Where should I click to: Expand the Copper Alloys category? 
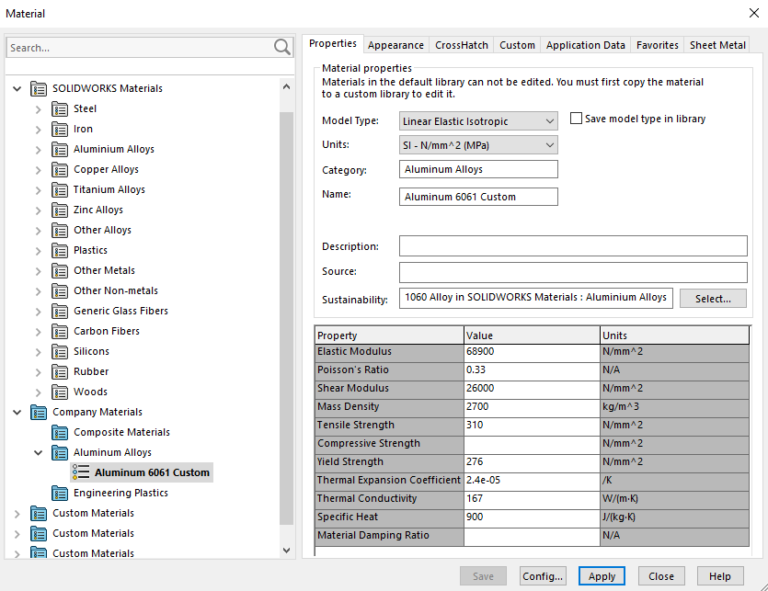coord(38,170)
